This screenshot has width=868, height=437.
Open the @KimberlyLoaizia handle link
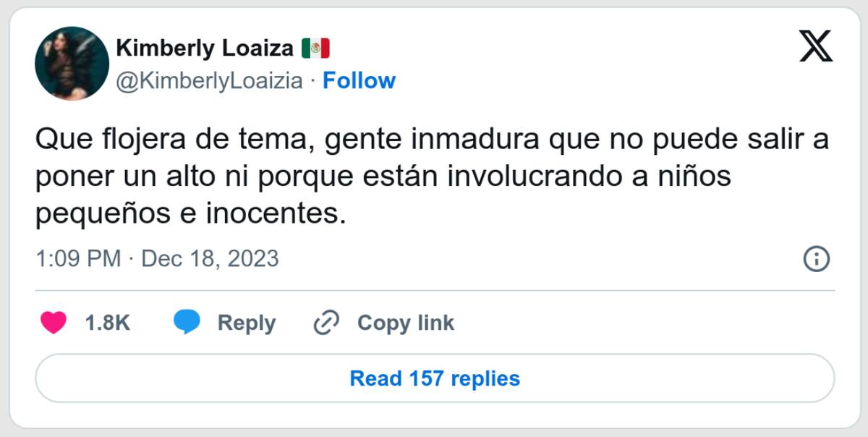coord(209,81)
